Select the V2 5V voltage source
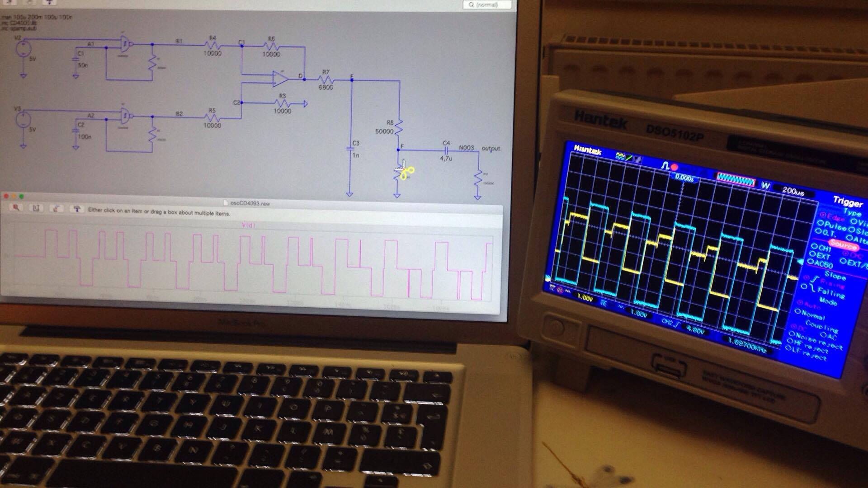 [23, 48]
